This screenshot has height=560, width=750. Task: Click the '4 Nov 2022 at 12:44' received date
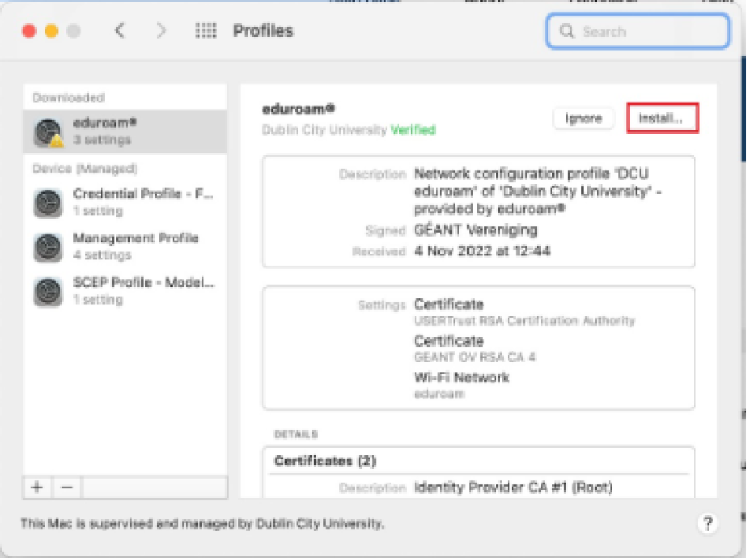pyautogui.click(x=482, y=251)
